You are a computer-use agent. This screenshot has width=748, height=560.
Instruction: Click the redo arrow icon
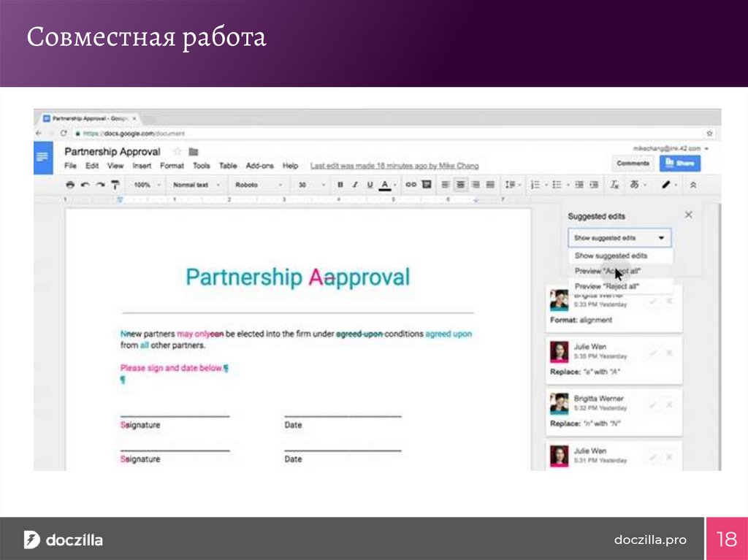tap(99, 185)
